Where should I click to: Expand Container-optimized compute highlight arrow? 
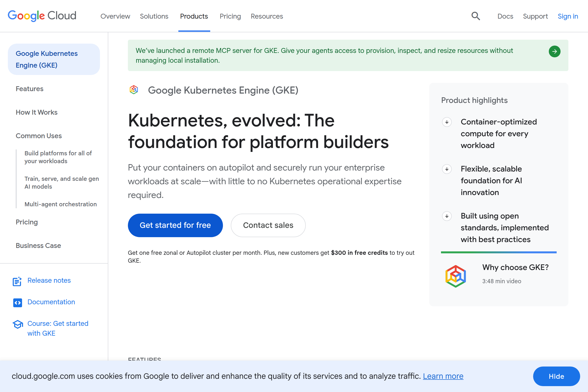447,122
